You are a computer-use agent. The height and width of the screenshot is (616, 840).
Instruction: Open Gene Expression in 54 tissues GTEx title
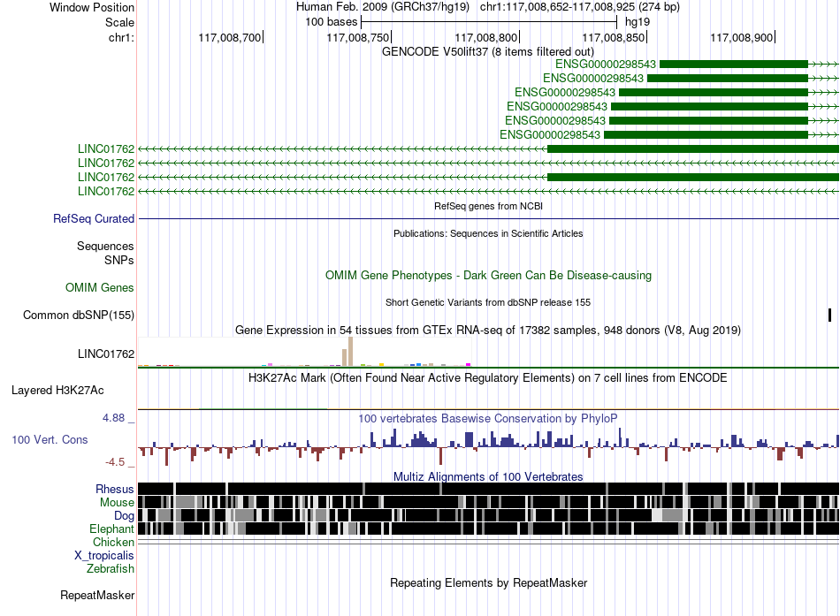[x=488, y=330]
